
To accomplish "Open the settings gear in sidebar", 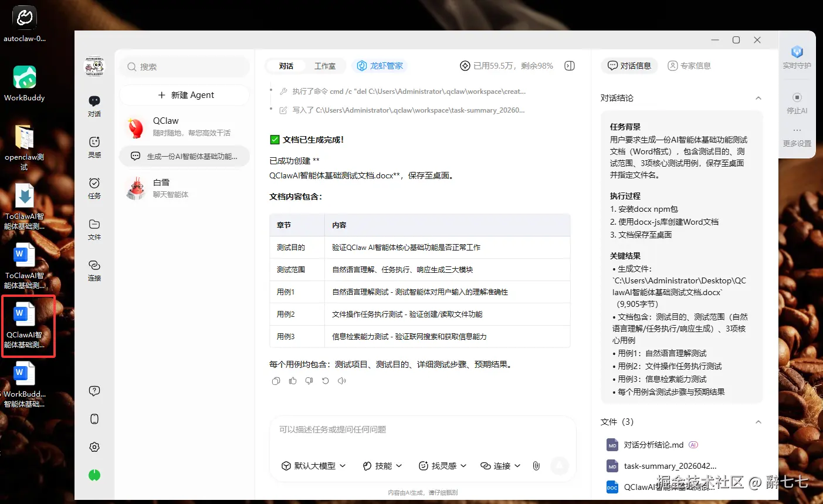I will pos(94,447).
